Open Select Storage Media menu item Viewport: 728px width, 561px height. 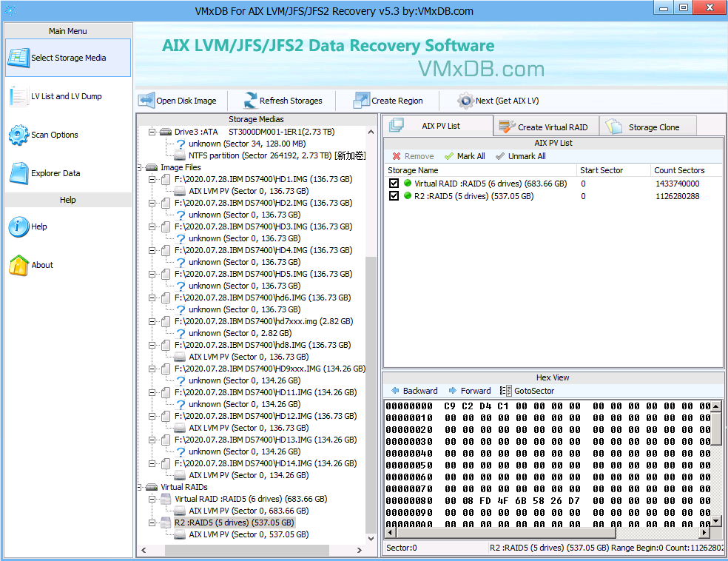pyautogui.click(x=68, y=58)
